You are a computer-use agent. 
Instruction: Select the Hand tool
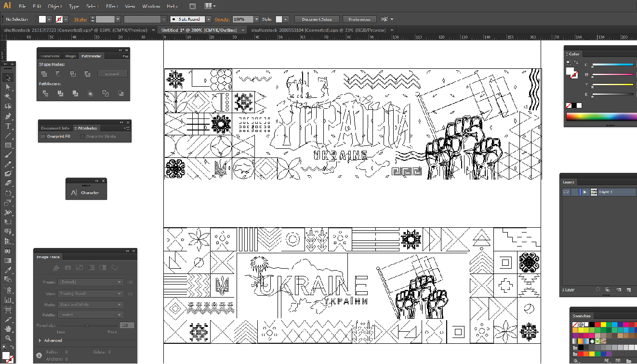(8, 328)
